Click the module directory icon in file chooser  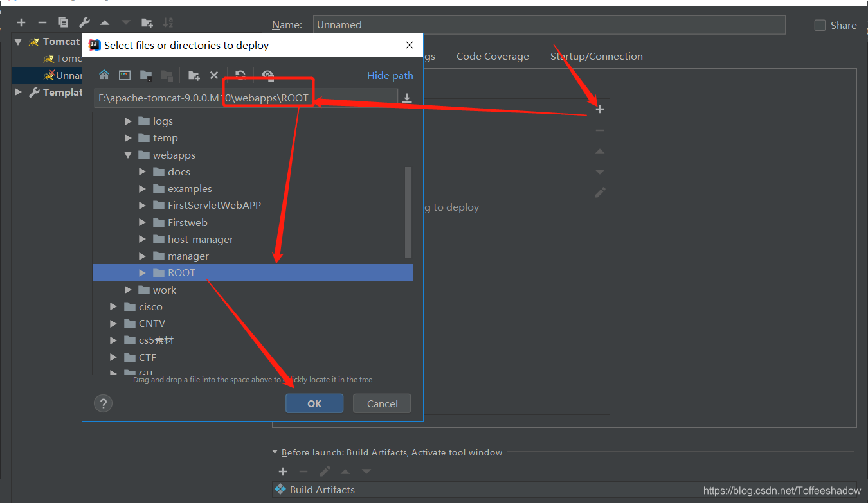click(x=167, y=75)
